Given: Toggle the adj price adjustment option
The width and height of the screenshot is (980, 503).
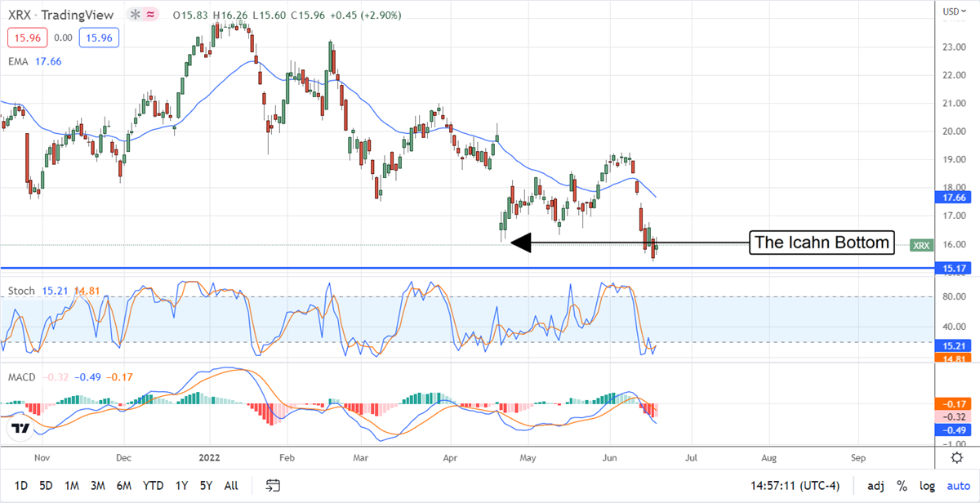Looking at the screenshot, I should [875, 486].
